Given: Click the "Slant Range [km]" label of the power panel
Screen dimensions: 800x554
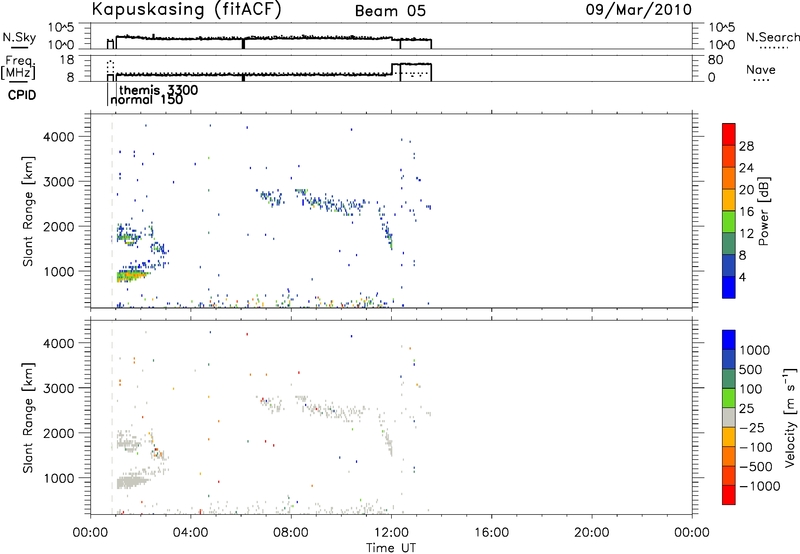Looking at the screenshot, I should (x=28, y=211).
